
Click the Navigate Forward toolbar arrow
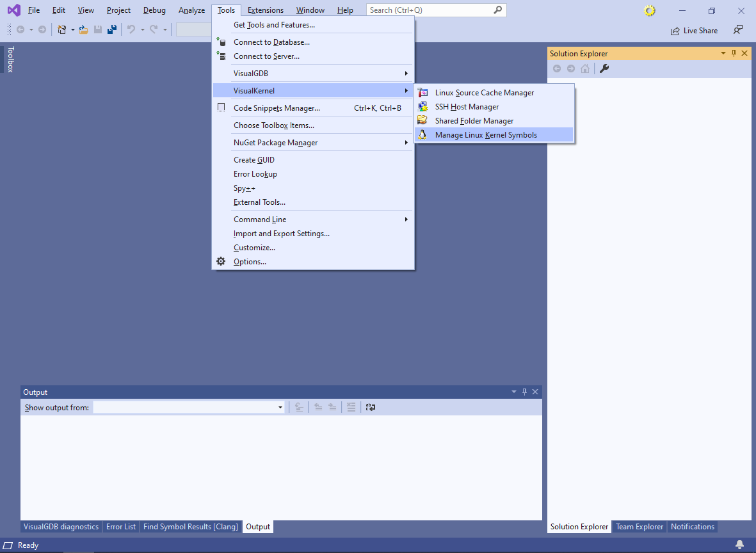42,30
